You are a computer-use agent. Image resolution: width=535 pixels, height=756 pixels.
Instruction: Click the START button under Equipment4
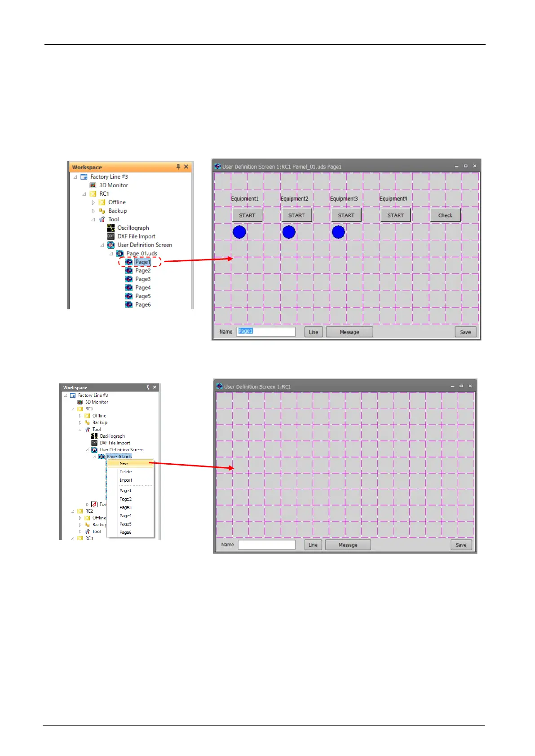click(x=396, y=215)
